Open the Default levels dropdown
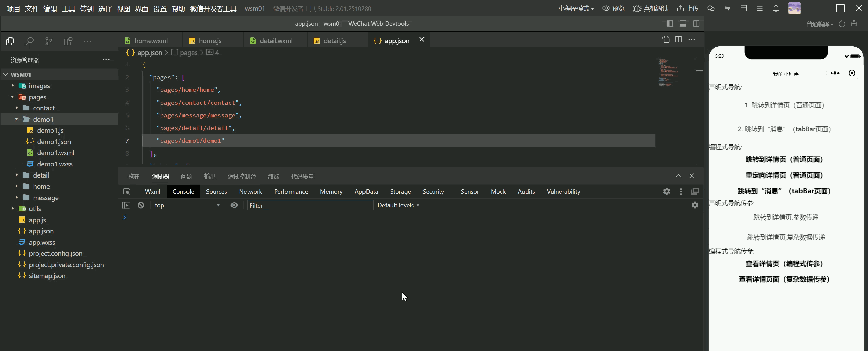 click(399, 205)
